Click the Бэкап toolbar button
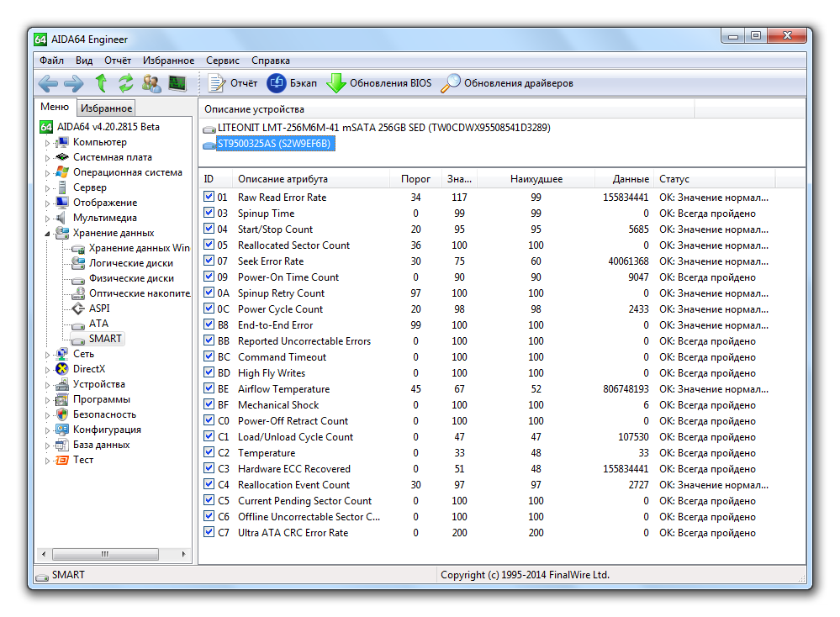The image size is (840, 617). [x=293, y=83]
